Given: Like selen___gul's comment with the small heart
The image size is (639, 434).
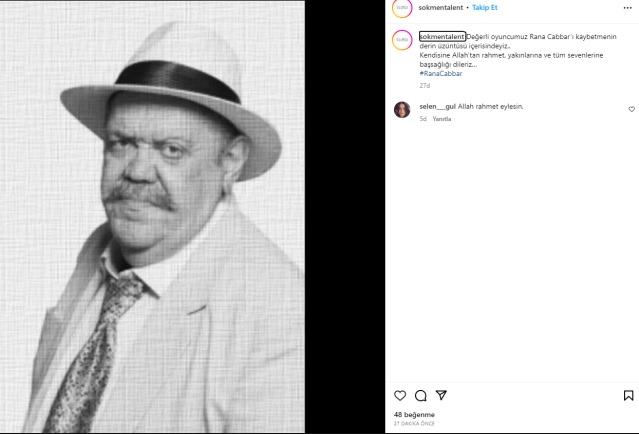Looking at the screenshot, I should coord(631,109).
